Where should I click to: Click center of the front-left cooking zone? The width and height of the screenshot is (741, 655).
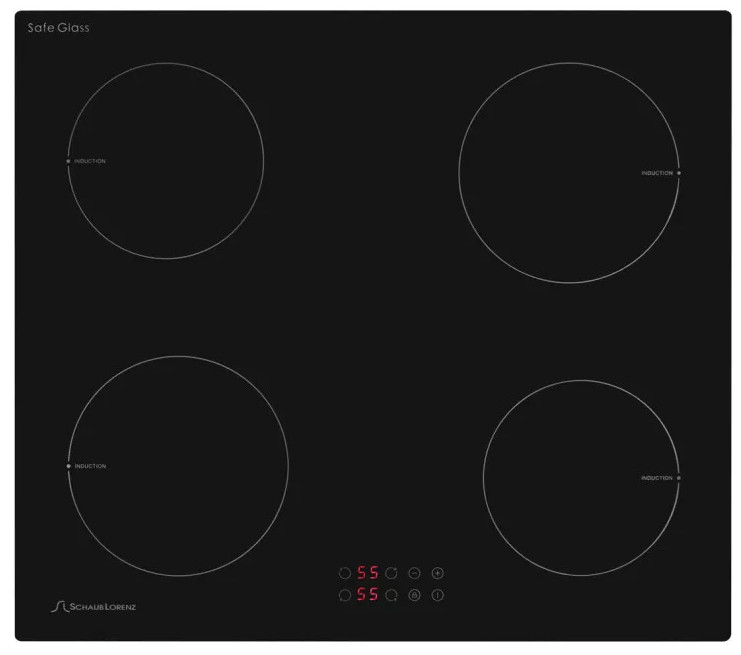(178, 465)
